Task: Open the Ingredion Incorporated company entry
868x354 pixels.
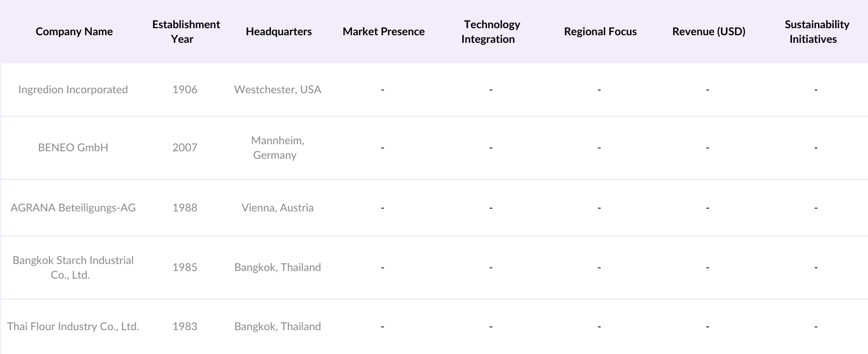Action: (73, 89)
